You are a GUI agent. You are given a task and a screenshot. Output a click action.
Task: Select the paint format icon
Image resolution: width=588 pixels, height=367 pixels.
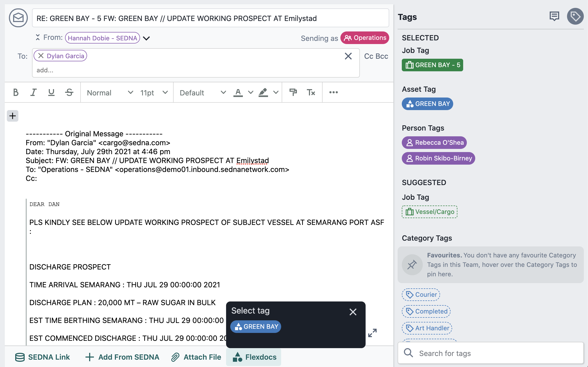tap(293, 92)
